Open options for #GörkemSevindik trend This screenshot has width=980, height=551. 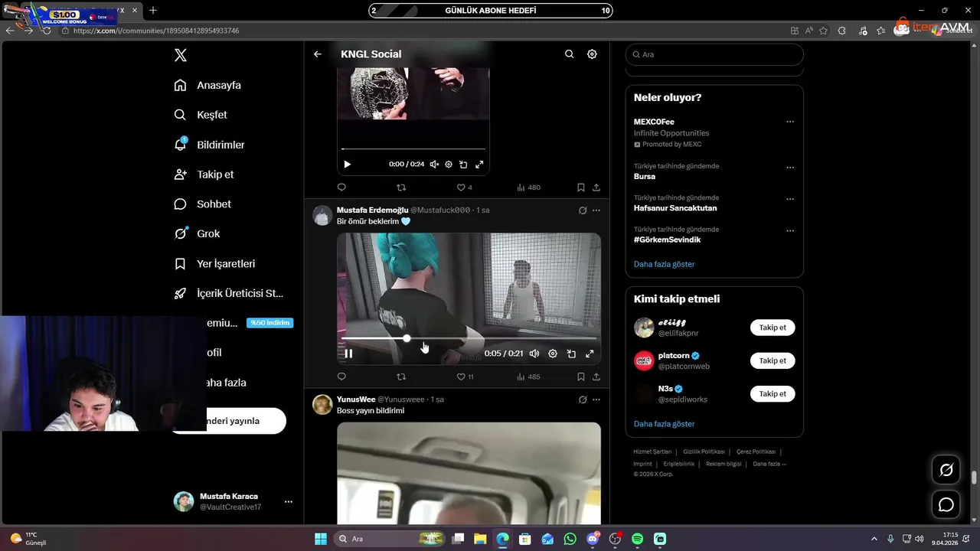[790, 230]
